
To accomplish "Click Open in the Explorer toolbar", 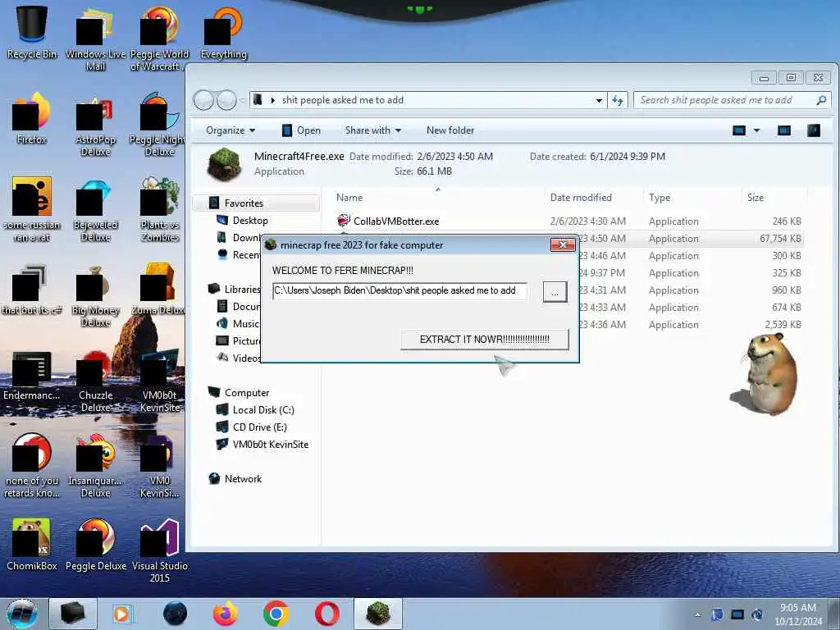I will pyautogui.click(x=301, y=130).
